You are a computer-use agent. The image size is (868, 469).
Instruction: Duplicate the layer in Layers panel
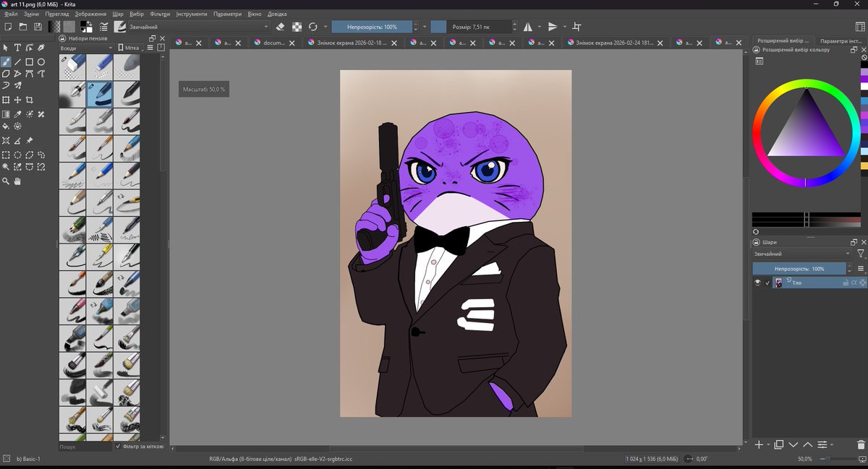pyautogui.click(x=779, y=444)
